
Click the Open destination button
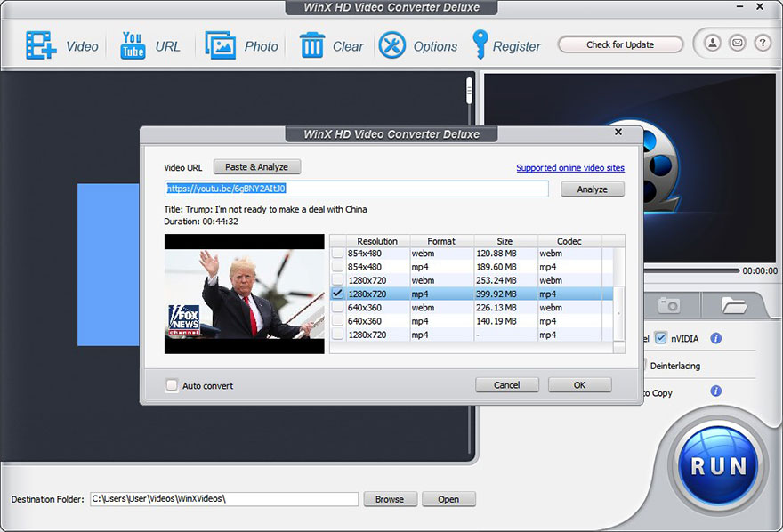click(x=448, y=499)
